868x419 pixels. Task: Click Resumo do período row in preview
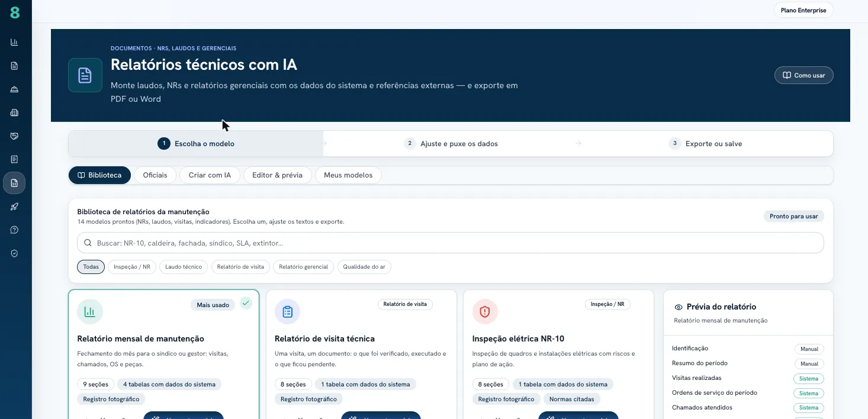[748, 363]
